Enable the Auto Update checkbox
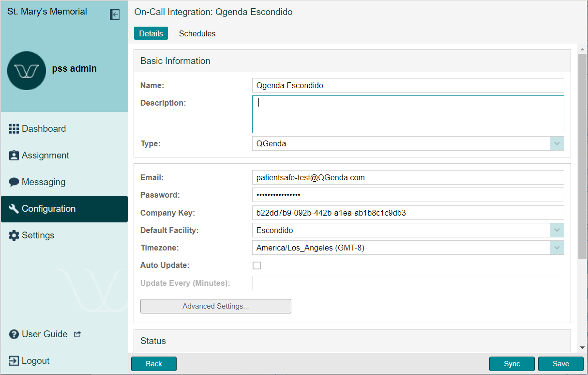This screenshot has width=588, height=375. point(257,266)
